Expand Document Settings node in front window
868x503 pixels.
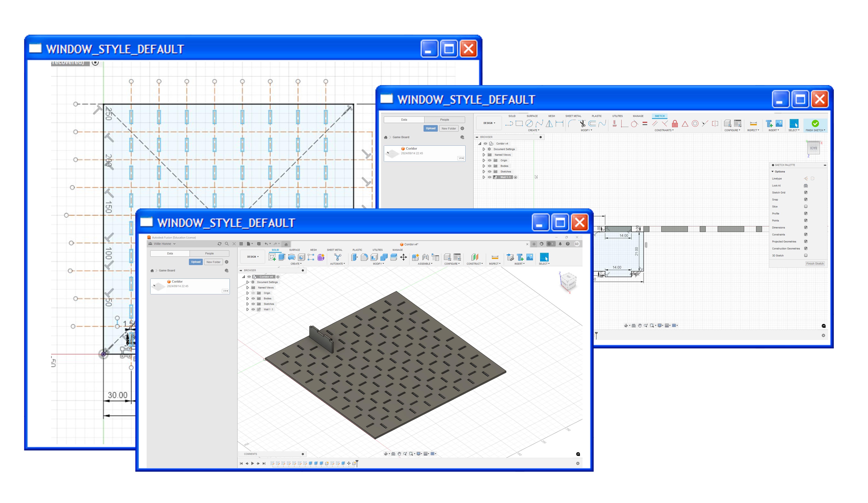coord(247,282)
